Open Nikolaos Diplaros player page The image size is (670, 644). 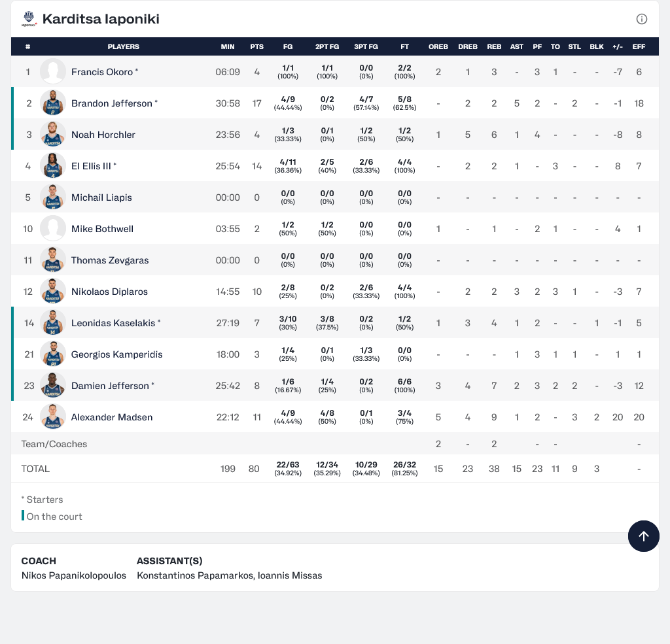click(109, 292)
